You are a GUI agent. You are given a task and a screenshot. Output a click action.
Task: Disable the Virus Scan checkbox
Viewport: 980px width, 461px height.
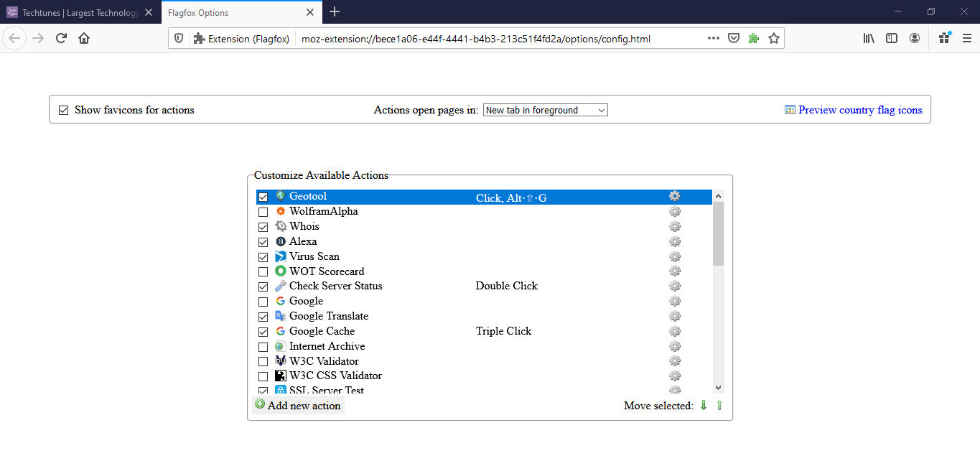[263, 257]
